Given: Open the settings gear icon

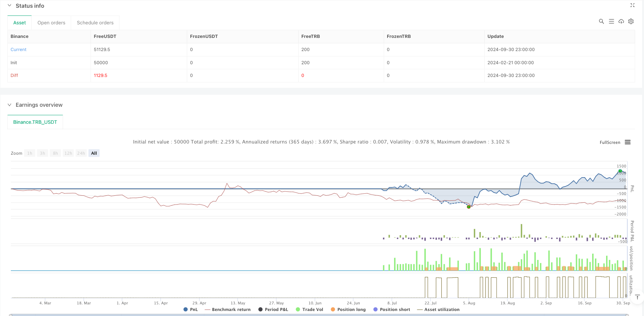Looking at the screenshot, I should (631, 22).
